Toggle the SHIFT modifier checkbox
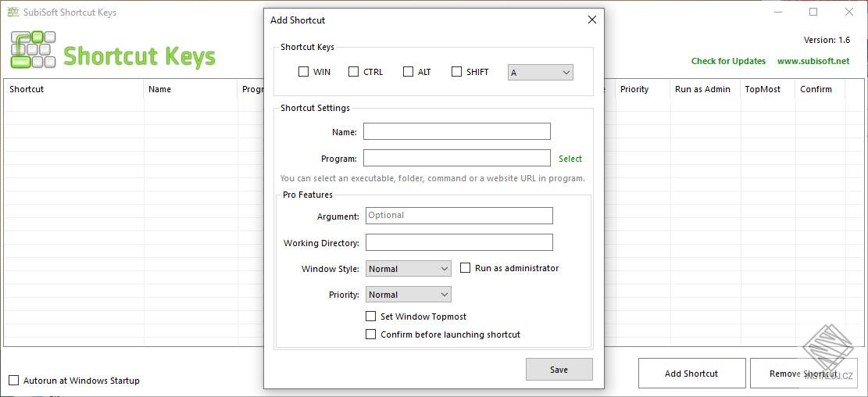The height and width of the screenshot is (397, 868). 457,71
